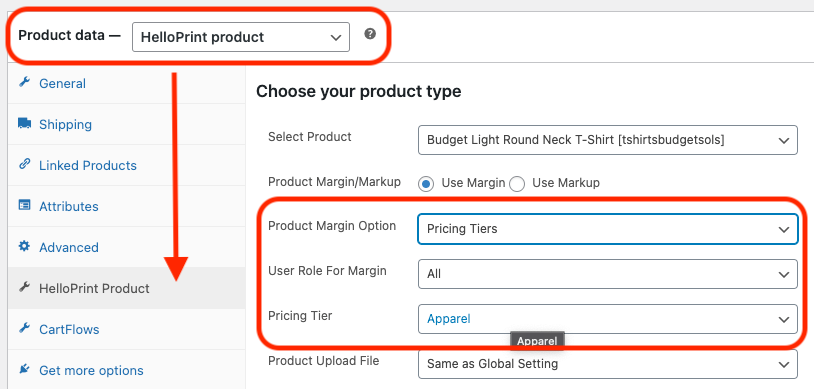Screen dimensions: 814x389
Task: Open the Pricing Tier Apparel dropdown
Action: click(607, 319)
